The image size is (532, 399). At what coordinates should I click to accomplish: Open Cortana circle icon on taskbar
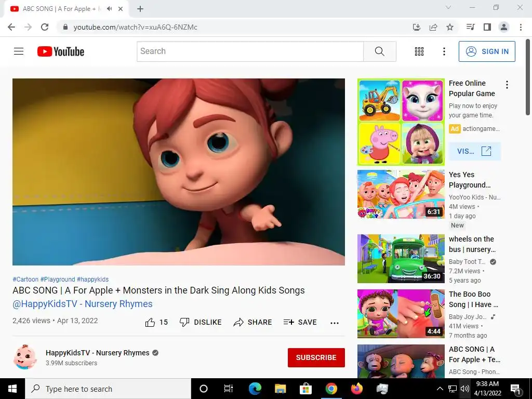204,389
